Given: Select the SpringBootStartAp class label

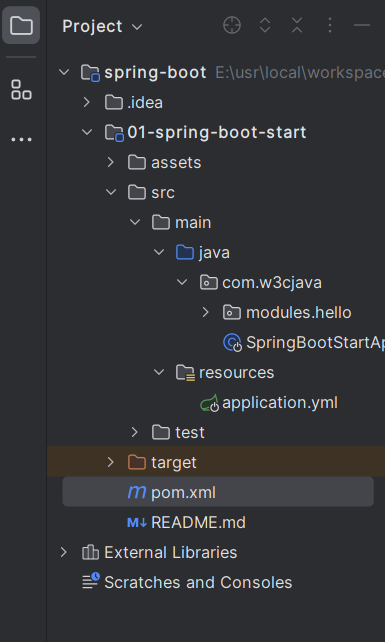Looking at the screenshot, I should (315, 343).
